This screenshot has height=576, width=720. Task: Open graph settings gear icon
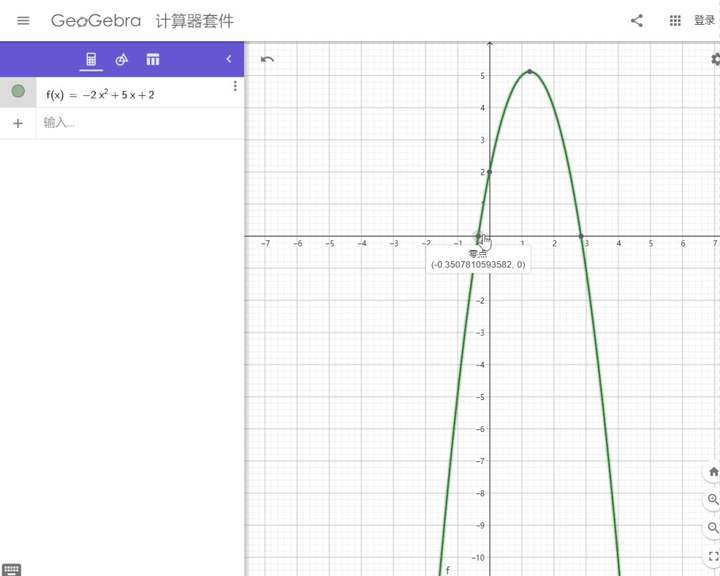click(x=715, y=59)
